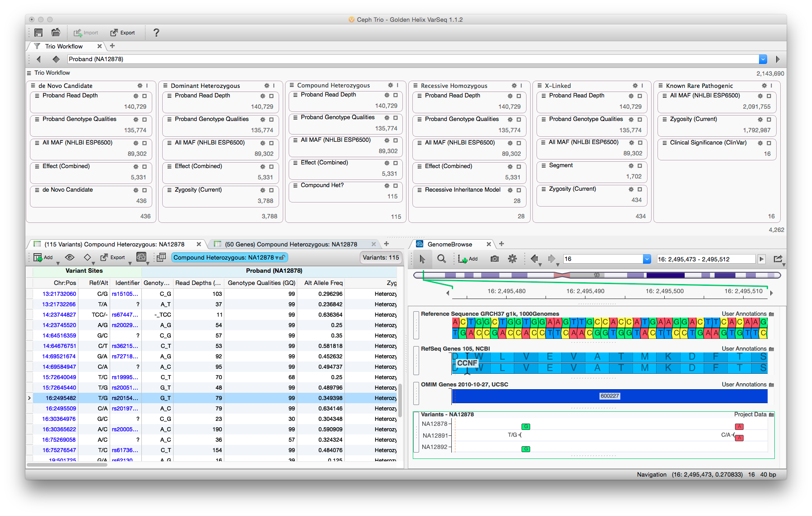Click the CCNF gene label in RefSeq track

(x=467, y=363)
